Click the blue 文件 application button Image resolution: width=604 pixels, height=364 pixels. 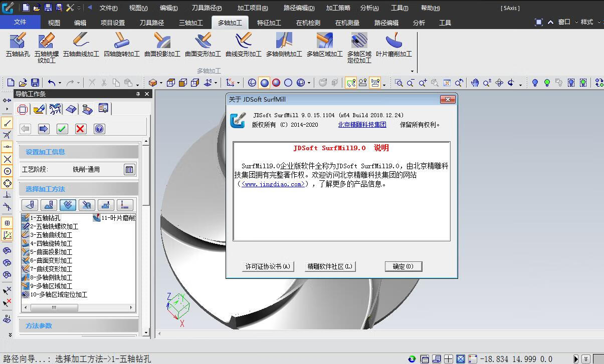coord(20,22)
